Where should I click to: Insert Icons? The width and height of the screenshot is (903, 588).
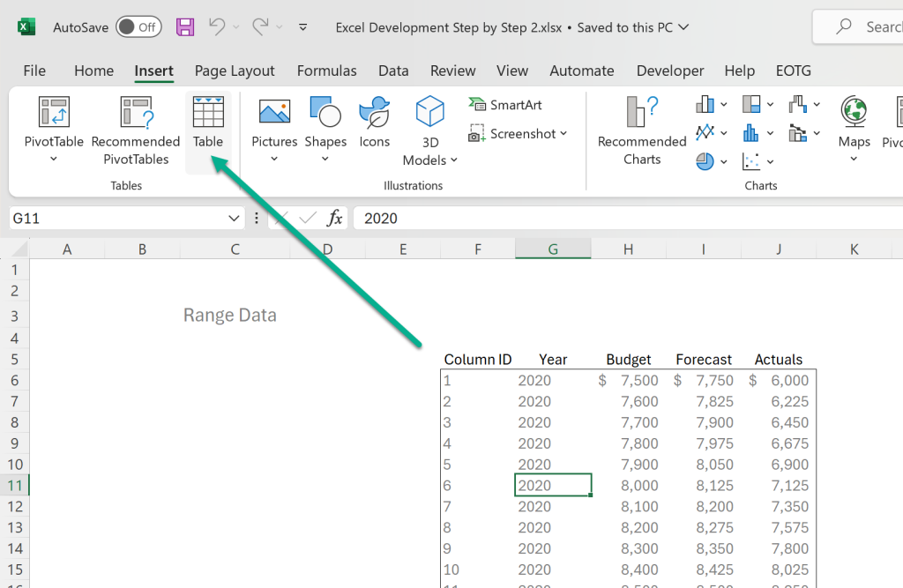374,122
